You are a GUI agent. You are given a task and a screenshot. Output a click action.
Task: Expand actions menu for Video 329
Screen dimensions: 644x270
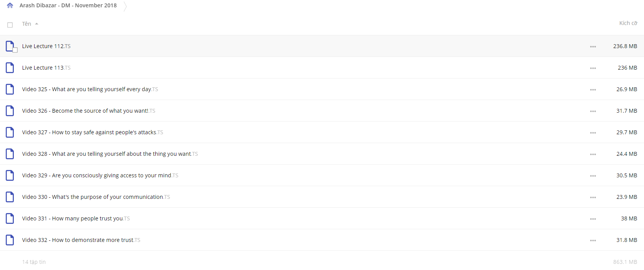[x=593, y=176]
